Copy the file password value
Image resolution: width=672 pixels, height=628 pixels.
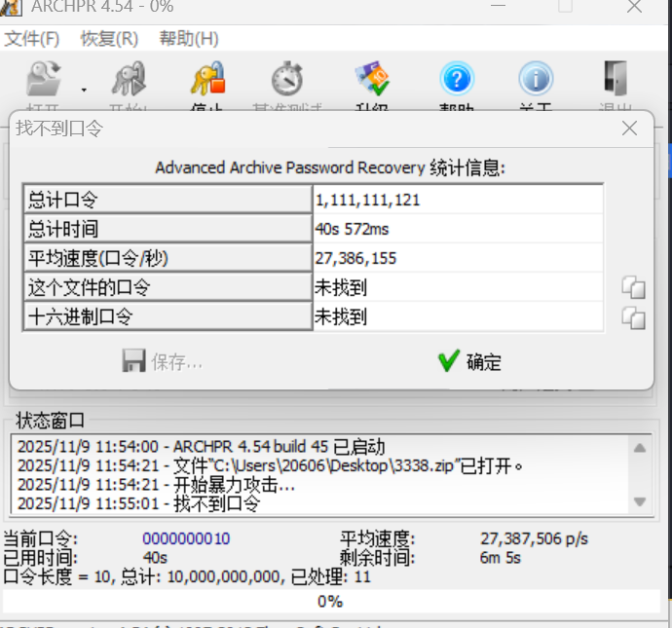tap(633, 287)
